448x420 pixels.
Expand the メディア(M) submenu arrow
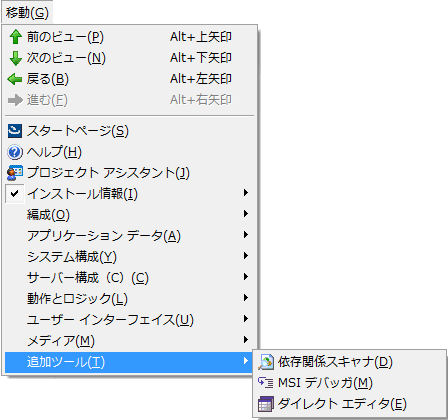point(246,340)
